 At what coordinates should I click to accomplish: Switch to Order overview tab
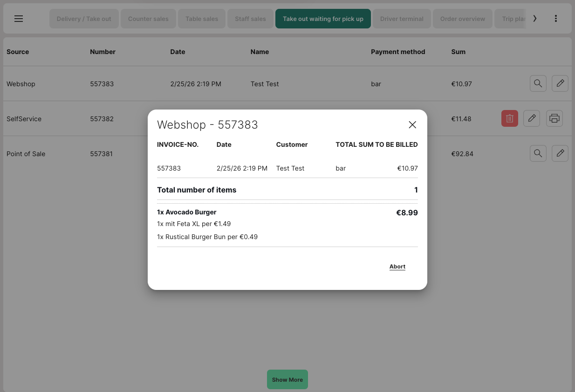tap(462, 19)
